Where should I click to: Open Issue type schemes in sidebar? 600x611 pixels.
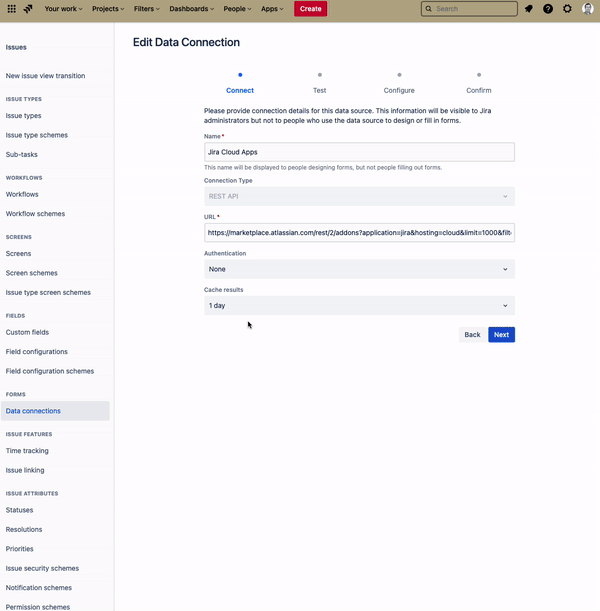click(37, 135)
